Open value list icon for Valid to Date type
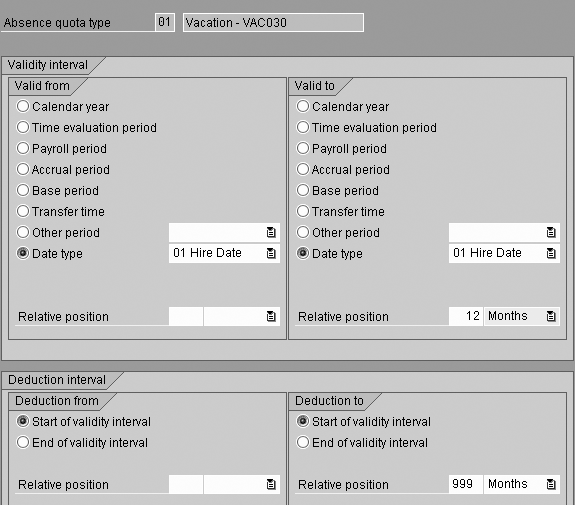The image size is (575, 505). click(551, 253)
